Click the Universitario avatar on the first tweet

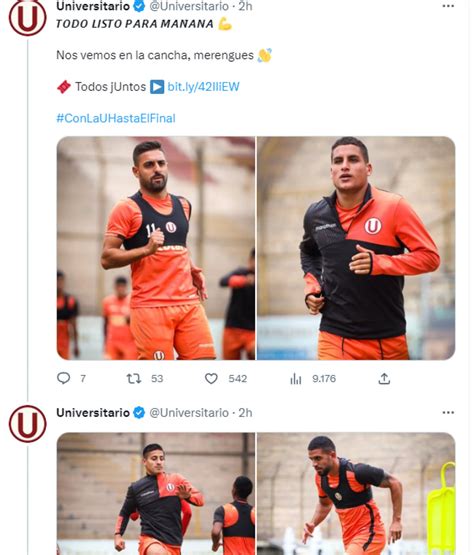click(x=27, y=18)
